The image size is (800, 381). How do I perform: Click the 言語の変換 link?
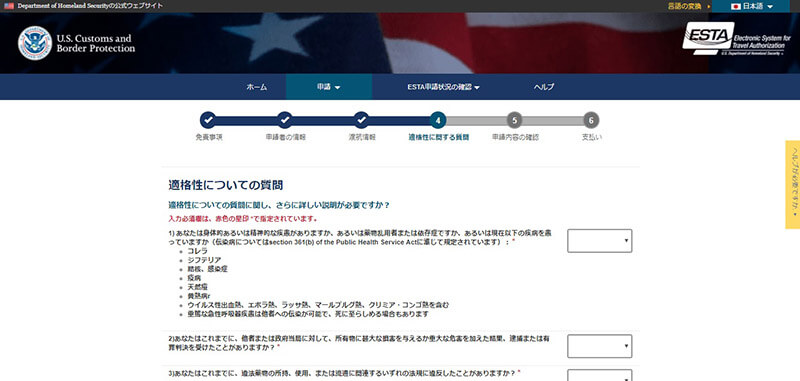pyautogui.click(x=684, y=6)
